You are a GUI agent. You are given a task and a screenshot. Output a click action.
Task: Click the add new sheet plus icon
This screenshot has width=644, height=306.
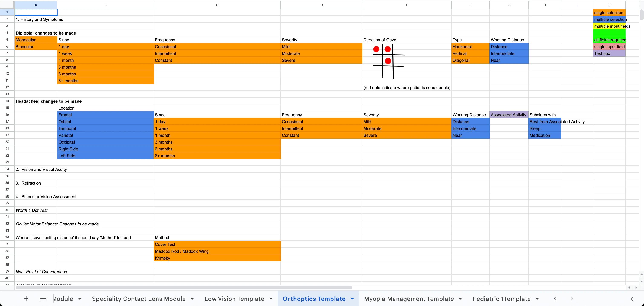(x=26, y=299)
